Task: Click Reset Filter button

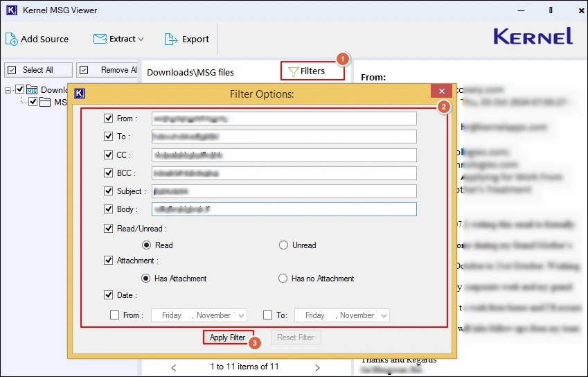Action: coord(296,337)
